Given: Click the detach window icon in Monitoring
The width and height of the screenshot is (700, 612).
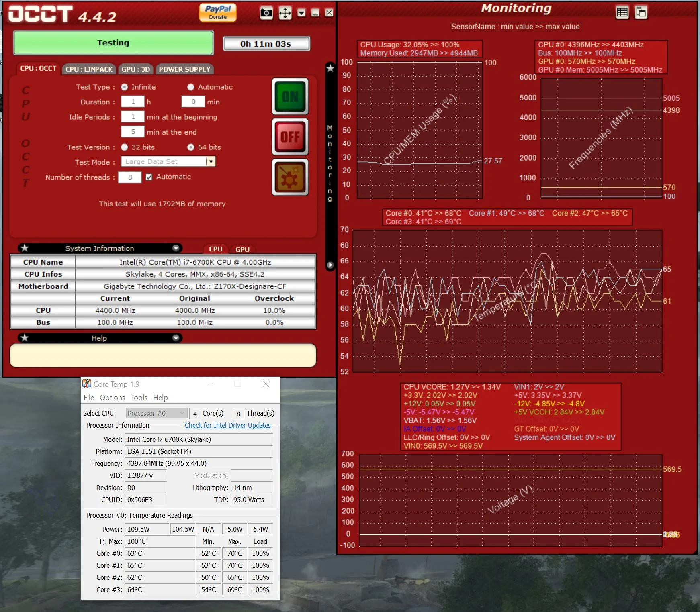Looking at the screenshot, I should tap(641, 12).
